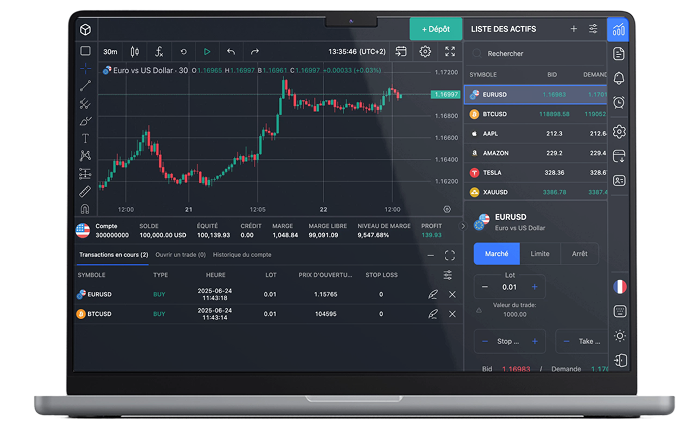The height and width of the screenshot is (440, 697).
Task: Open the indicators (fx) menu
Action: click(x=160, y=52)
